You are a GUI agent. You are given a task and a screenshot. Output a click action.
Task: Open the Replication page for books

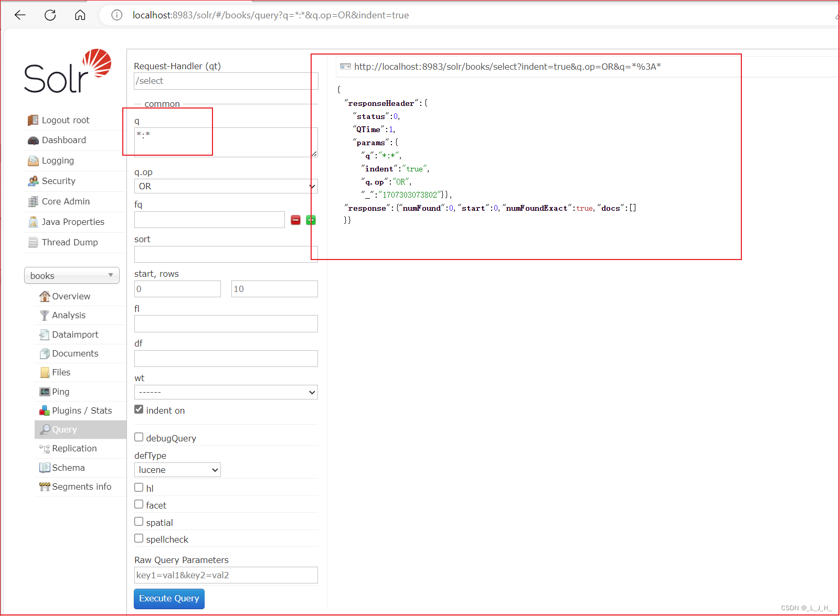pos(75,448)
